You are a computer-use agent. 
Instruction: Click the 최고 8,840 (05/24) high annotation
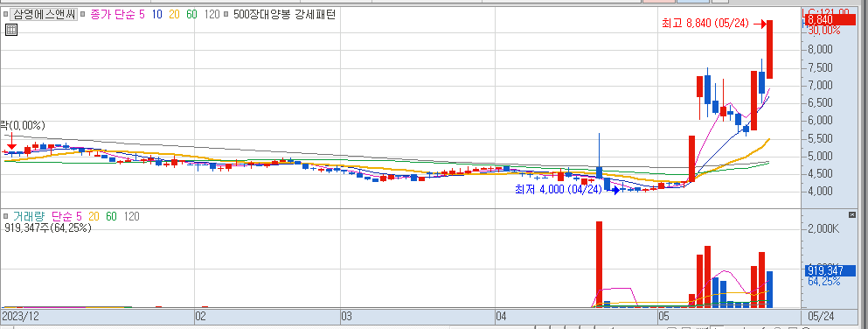point(705,24)
